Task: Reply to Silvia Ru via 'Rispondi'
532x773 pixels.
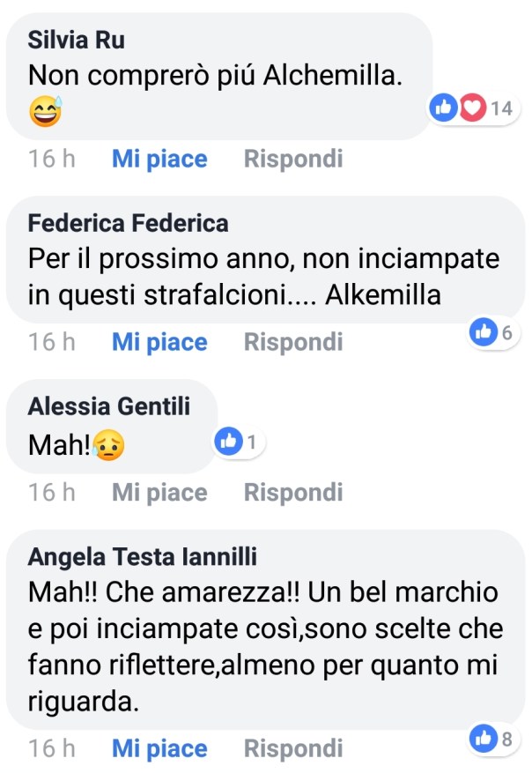Action: pyautogui.click(x=293, y=160)
